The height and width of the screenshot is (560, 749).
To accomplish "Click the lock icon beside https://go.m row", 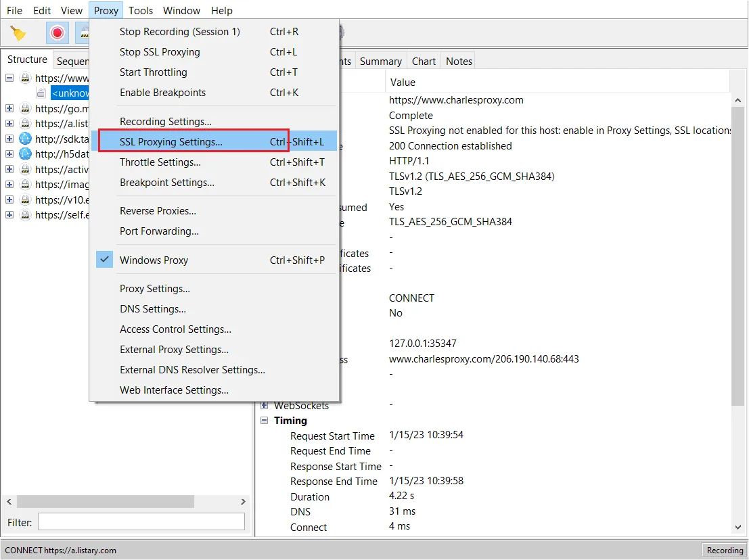I will (25, 108).
